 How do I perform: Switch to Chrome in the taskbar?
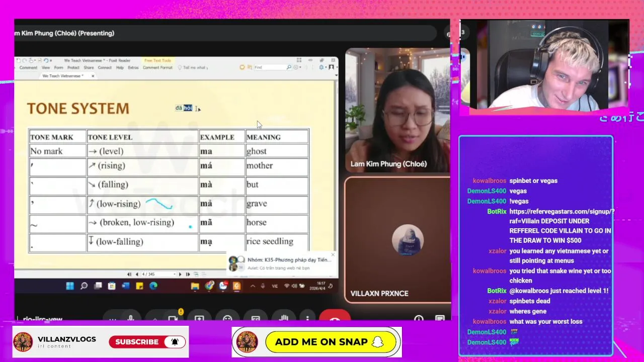point(209,286)
